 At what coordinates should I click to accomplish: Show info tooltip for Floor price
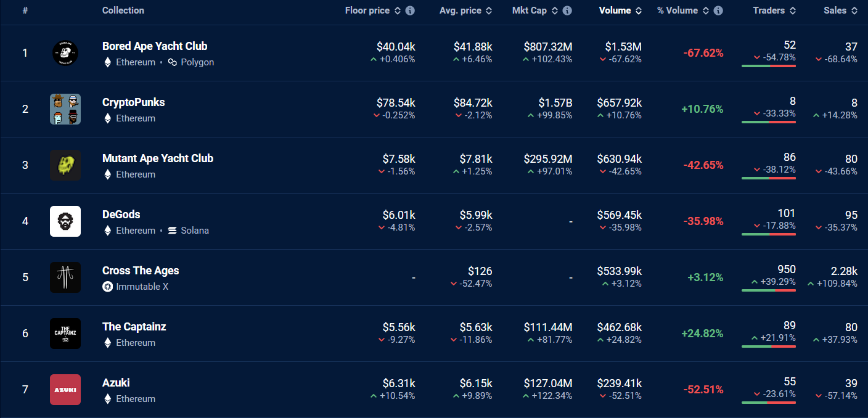click(x=410, y=10)
